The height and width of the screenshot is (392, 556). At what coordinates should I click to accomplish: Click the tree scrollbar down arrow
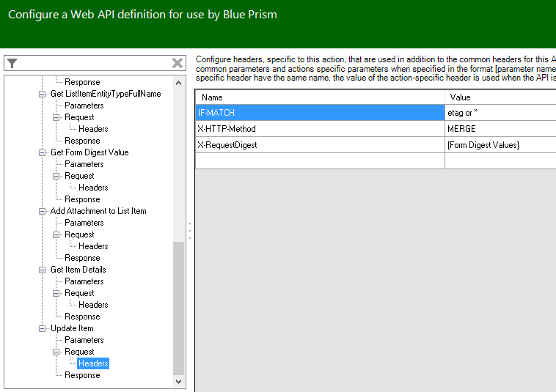click(179, 381)
